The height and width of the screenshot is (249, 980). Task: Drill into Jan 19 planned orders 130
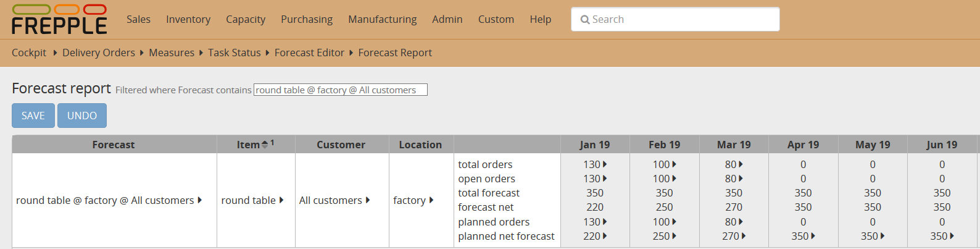click(x=605, y=222)
